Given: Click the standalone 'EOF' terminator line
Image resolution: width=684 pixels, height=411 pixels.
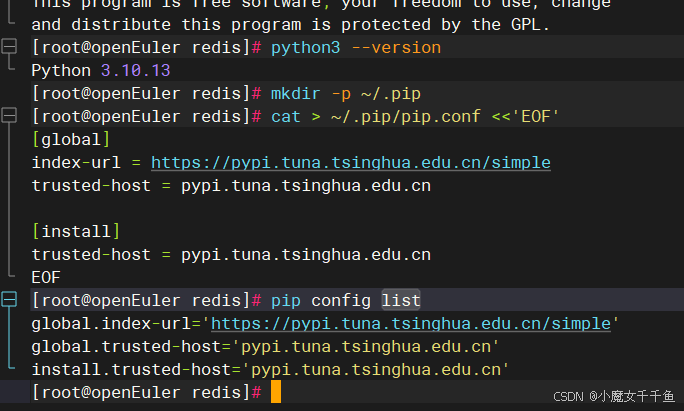Looking at the screenshot, I should click(x=46, y=277).
